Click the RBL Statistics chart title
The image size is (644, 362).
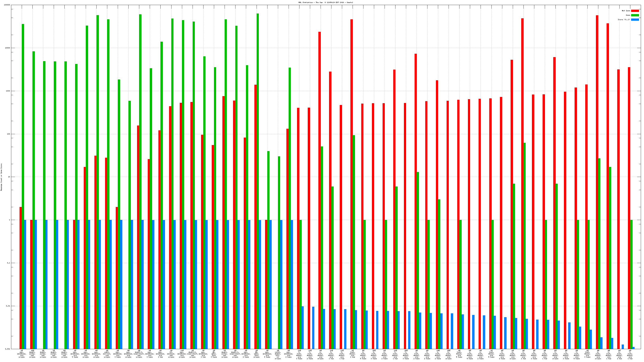(x=325, y=2)
